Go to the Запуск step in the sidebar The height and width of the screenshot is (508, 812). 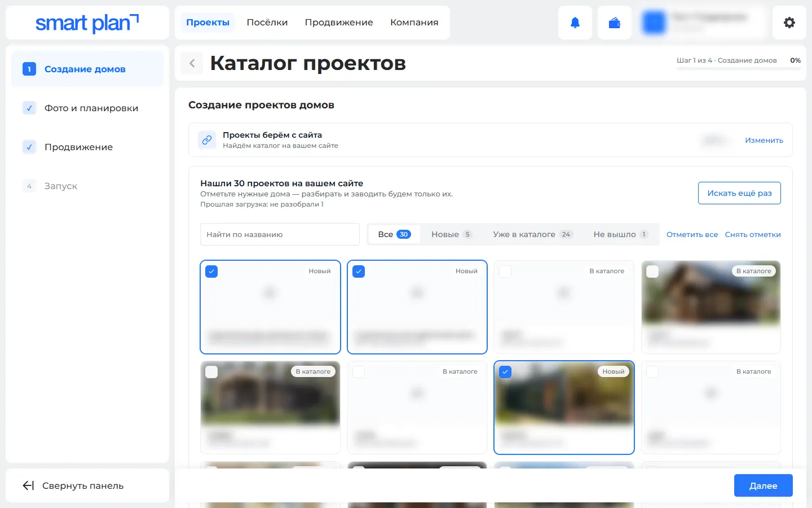click(87, 186)
